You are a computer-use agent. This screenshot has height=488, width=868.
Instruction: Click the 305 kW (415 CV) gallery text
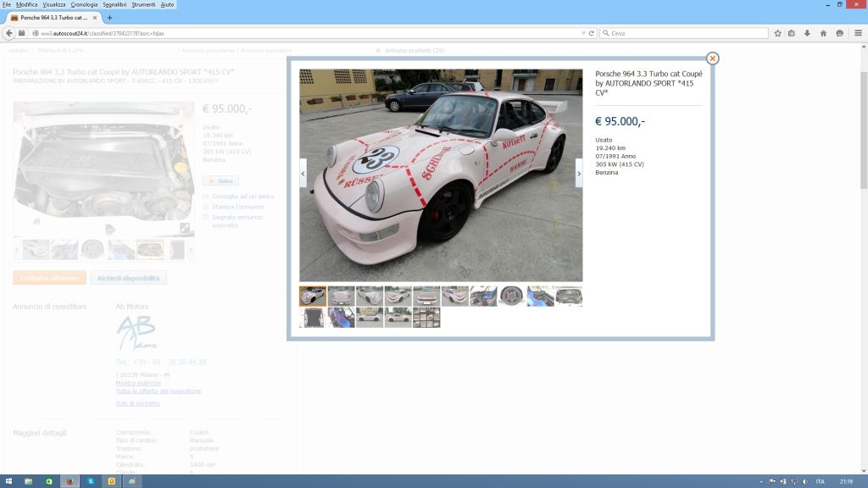620,164
